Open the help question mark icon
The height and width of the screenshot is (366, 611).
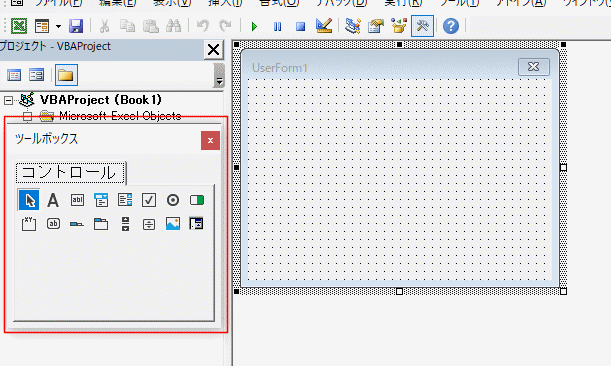click(x=451, y=26)
